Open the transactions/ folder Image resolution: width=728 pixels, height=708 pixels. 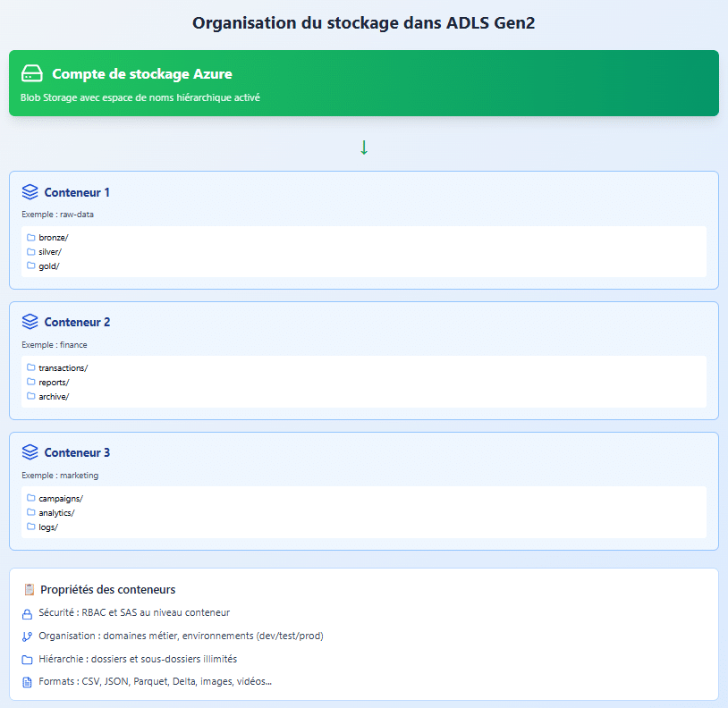[x=63, y=368]
